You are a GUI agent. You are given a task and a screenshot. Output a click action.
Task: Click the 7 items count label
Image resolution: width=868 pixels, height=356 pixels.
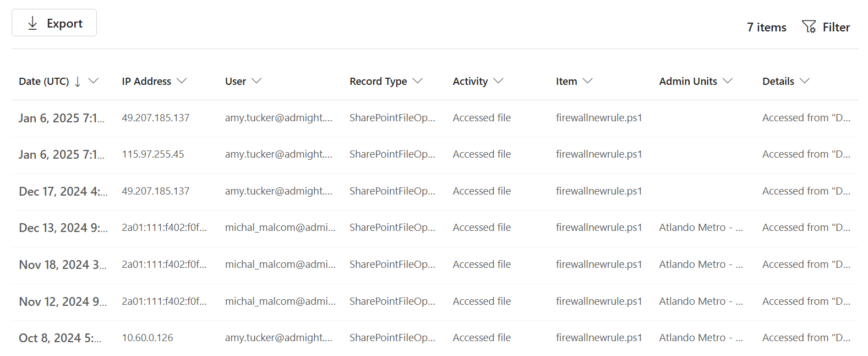point(766,27)
